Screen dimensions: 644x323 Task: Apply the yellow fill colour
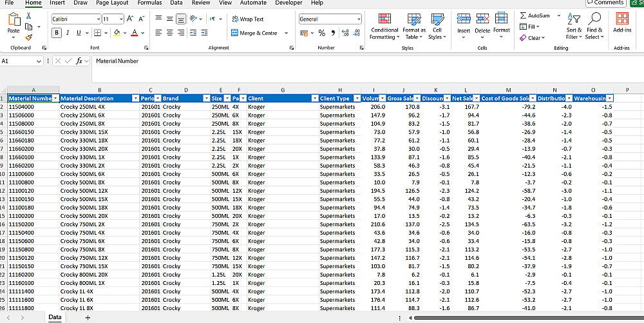tap(117, 33)
